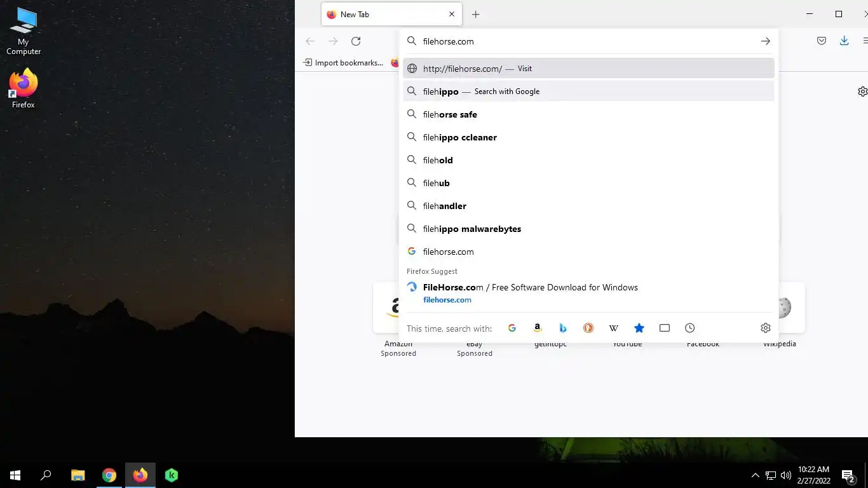Open the Firefox Downloads panel icon
This screenshot has width=868, height=488.
tap(844, 41)
